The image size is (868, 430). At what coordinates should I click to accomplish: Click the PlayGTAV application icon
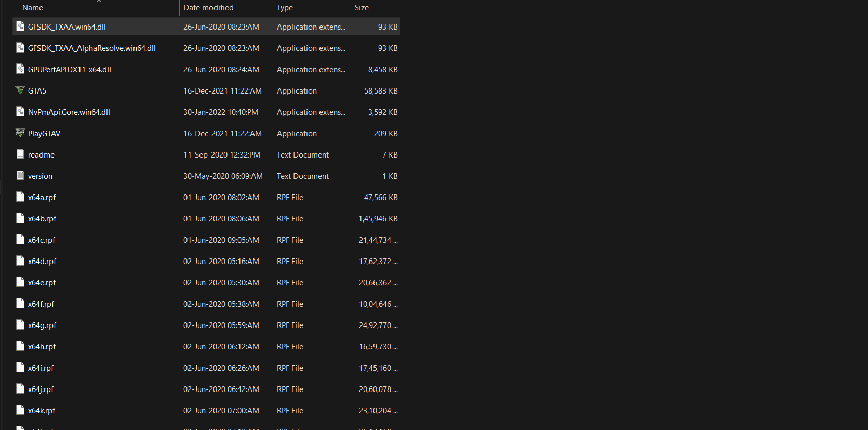[20, 133]
